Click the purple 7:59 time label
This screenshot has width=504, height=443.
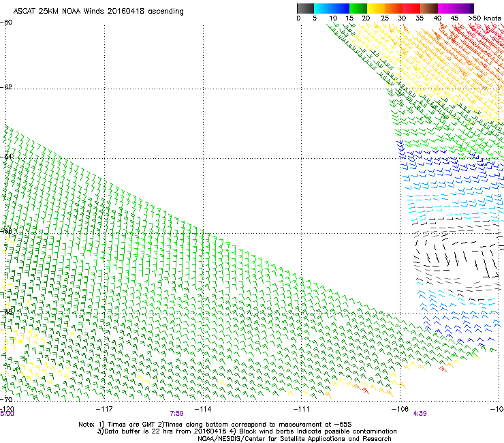tap(177, 414)
